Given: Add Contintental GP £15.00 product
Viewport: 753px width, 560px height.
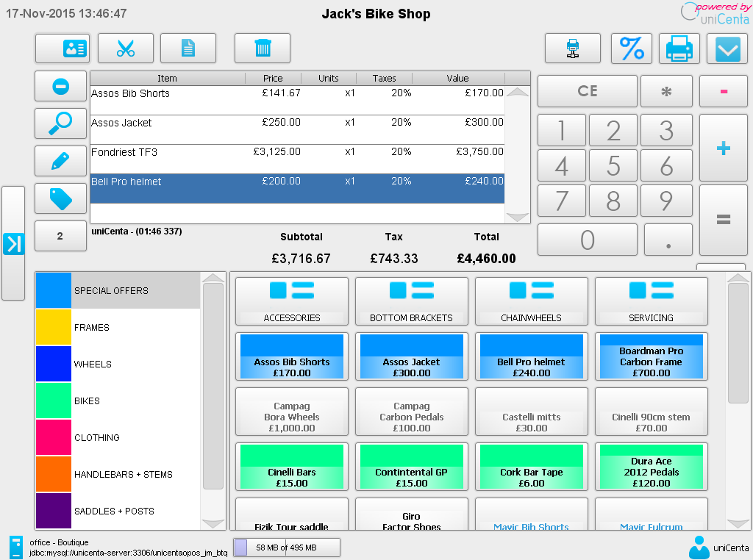Looking at the screenshot, I should point(412,467).
